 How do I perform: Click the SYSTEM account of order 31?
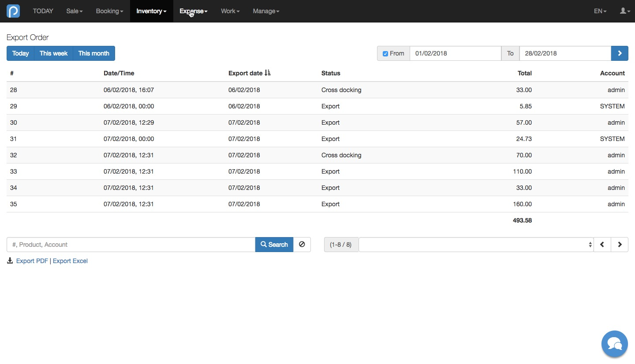pyautogui.click(x=613, y=139)
